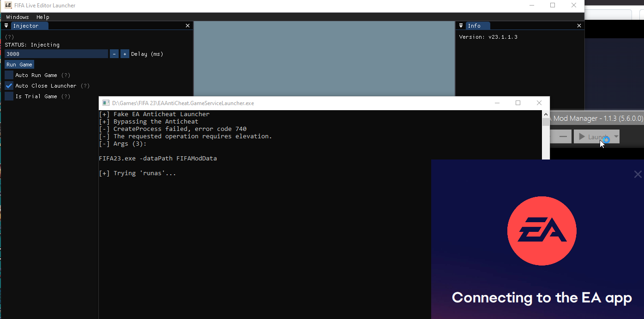
Task: Close the Injector panel
Action: tap(187, 26)
